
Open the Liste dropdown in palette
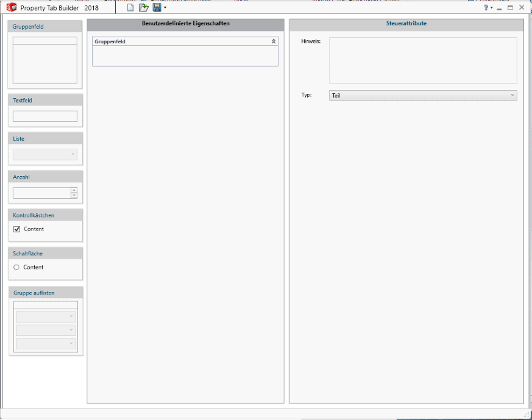(45, 155)
